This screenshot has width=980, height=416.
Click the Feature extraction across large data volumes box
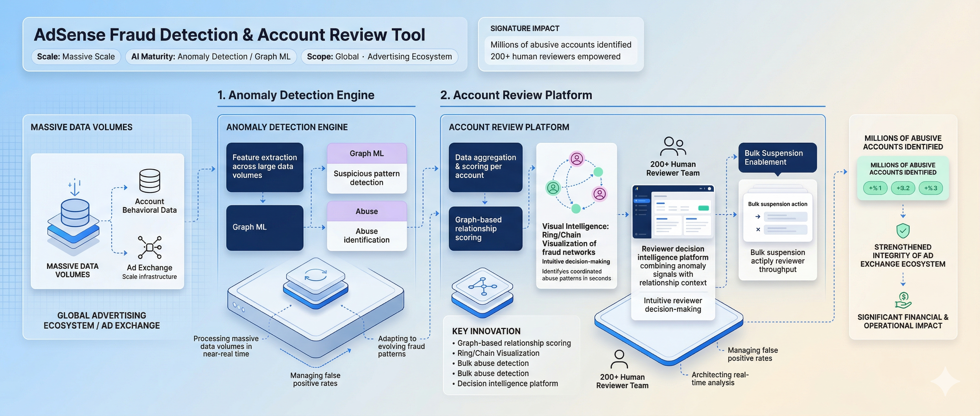click(265, 167)
